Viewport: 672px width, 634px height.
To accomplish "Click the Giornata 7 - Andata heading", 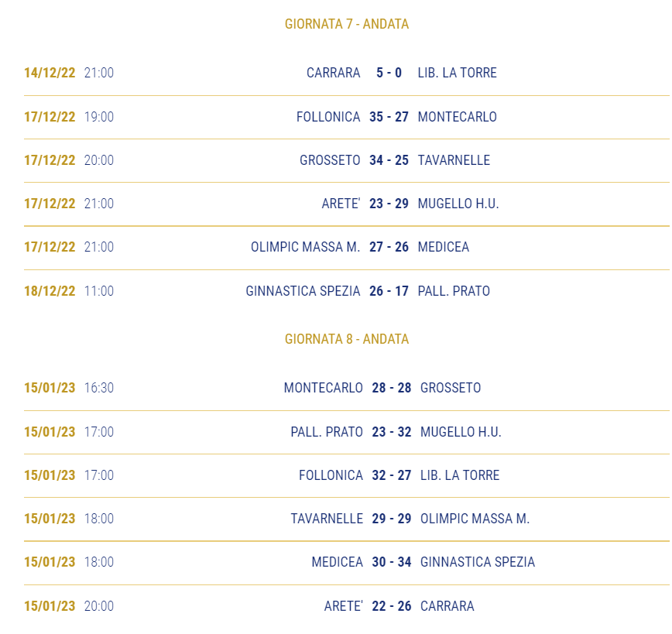I will 347,24.
